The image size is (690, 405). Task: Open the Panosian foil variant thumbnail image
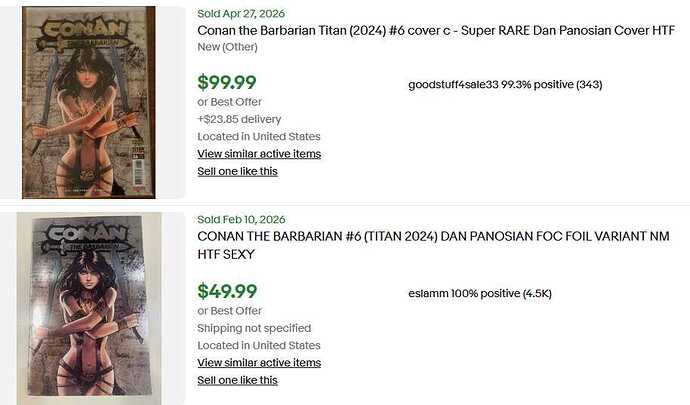[x=89, y=308]
